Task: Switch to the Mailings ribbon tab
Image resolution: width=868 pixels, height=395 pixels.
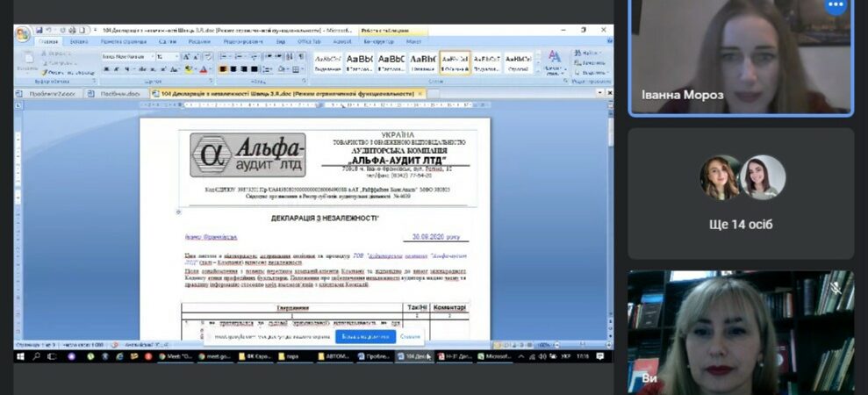Action: pyautogui.click(x=199, y=42)
